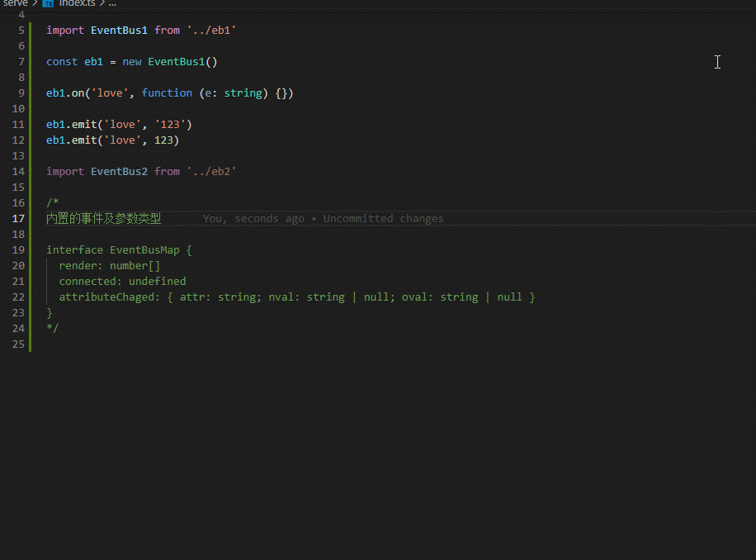Click the new EventBus1() constructor call
This screenshot has width=756, height=560.
pyautogui.click(x=170, y=62)
